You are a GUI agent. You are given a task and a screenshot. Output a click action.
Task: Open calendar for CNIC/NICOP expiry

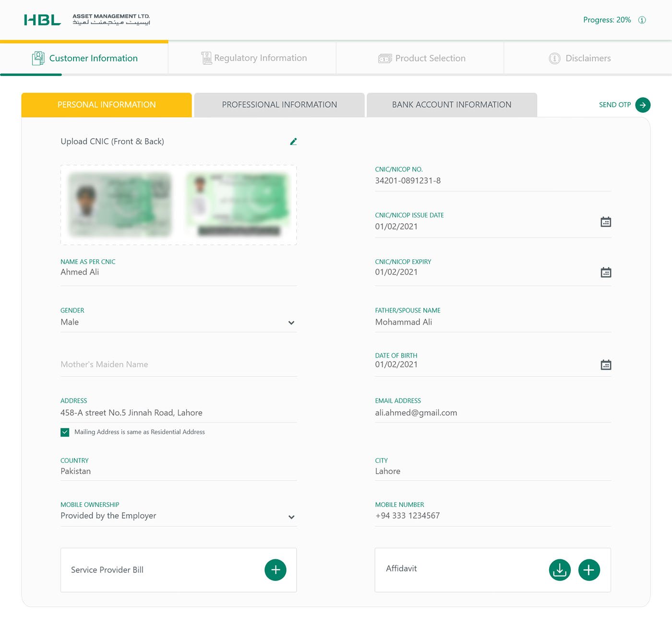(x=606, y=272)
